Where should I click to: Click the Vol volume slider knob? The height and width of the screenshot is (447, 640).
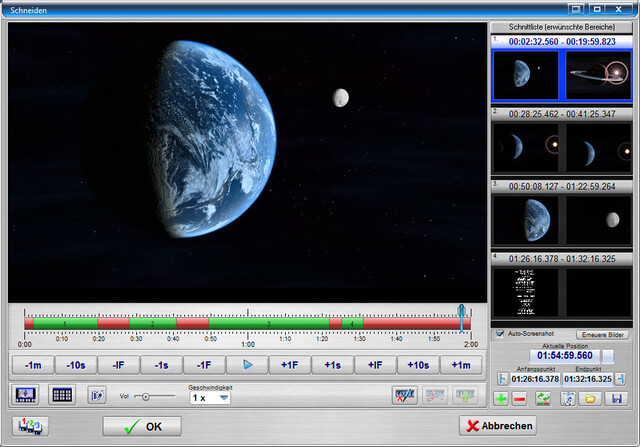click(145, 396)
